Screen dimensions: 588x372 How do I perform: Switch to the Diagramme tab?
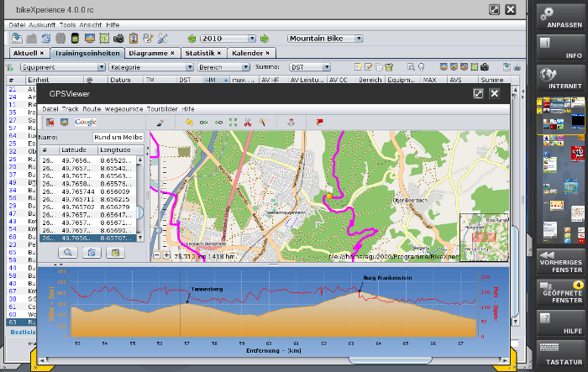click(152, 53)
